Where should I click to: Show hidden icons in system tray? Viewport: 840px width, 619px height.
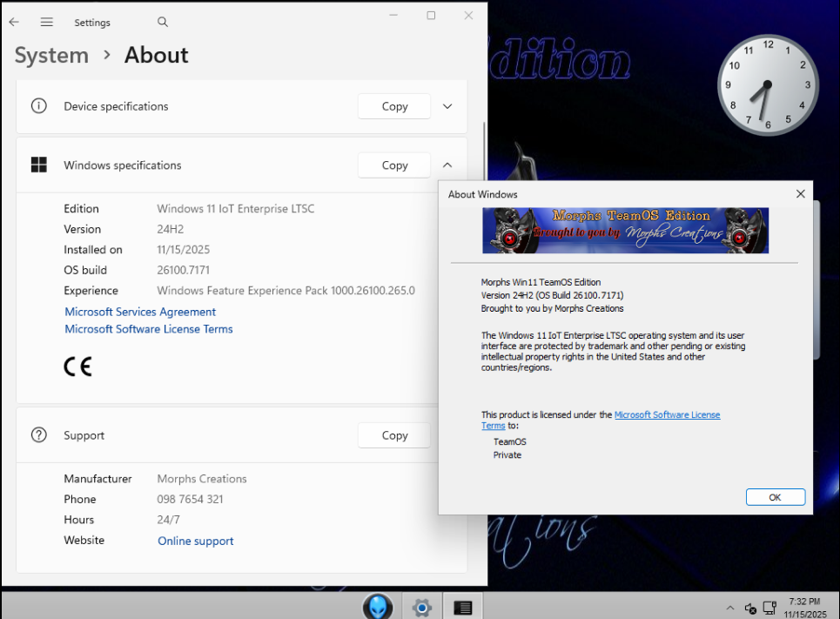pos(730,608)
